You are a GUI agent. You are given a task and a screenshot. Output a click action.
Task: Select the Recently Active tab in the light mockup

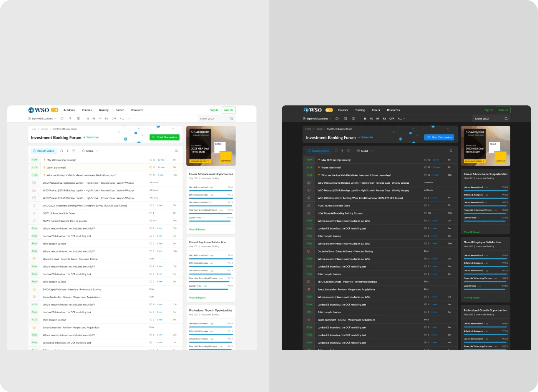pyautogui.click(x=43, y=151)
